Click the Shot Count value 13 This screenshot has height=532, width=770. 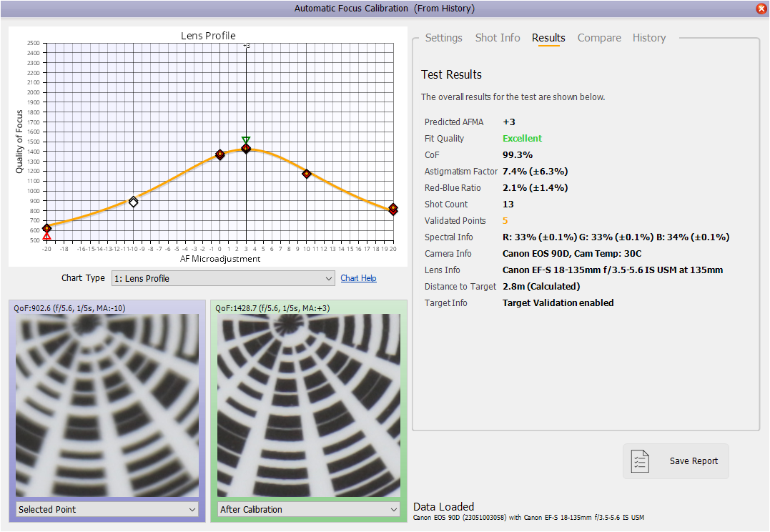(x=508, y=205)
